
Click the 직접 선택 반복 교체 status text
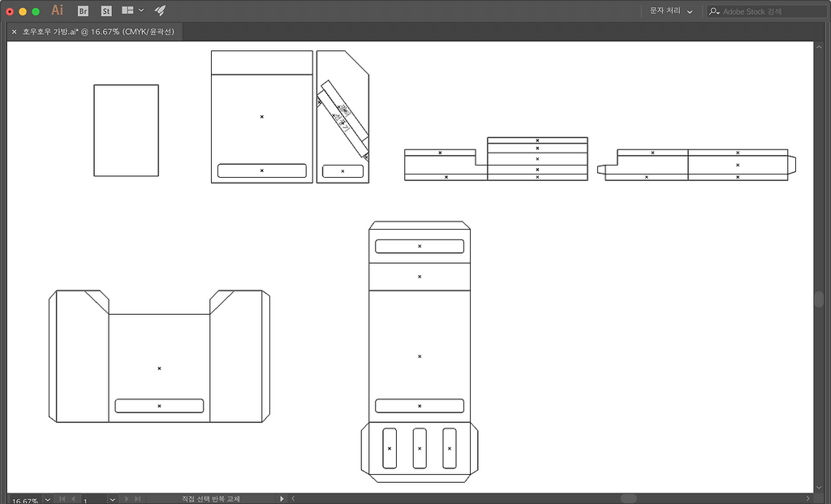[x=211, y=499]
